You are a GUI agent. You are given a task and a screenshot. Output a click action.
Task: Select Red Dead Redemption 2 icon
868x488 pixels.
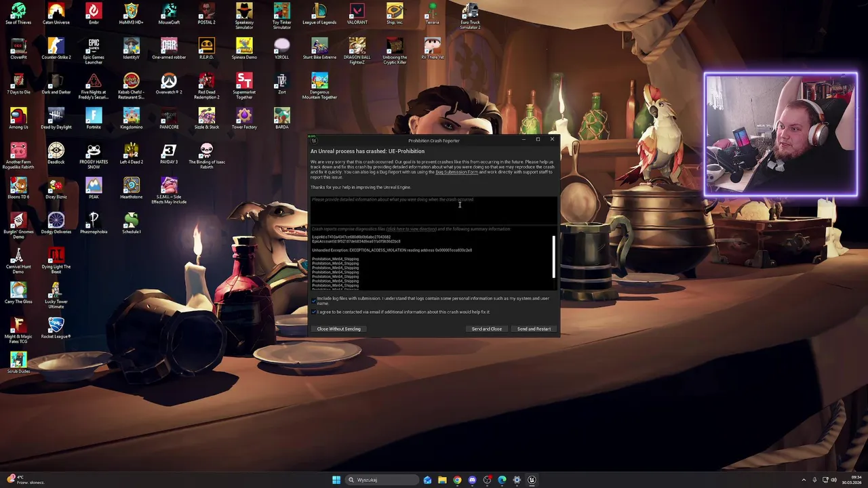click(x=207, y=86)
